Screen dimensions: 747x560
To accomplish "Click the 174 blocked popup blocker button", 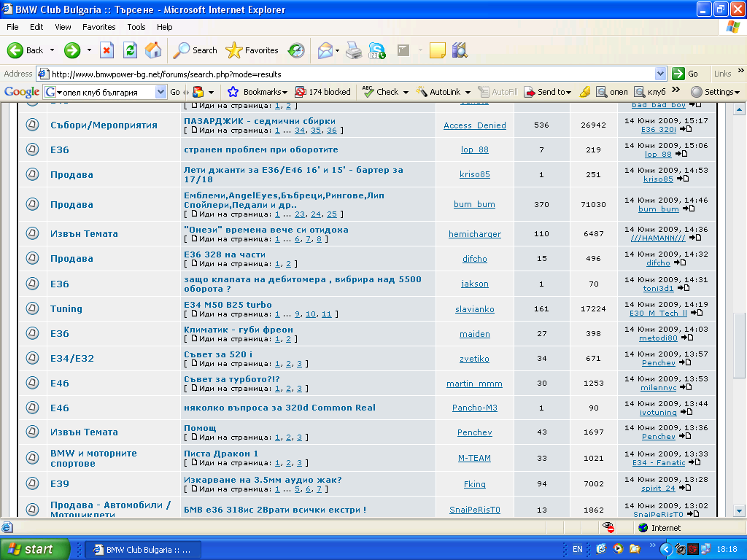I will tap(322, 92).
